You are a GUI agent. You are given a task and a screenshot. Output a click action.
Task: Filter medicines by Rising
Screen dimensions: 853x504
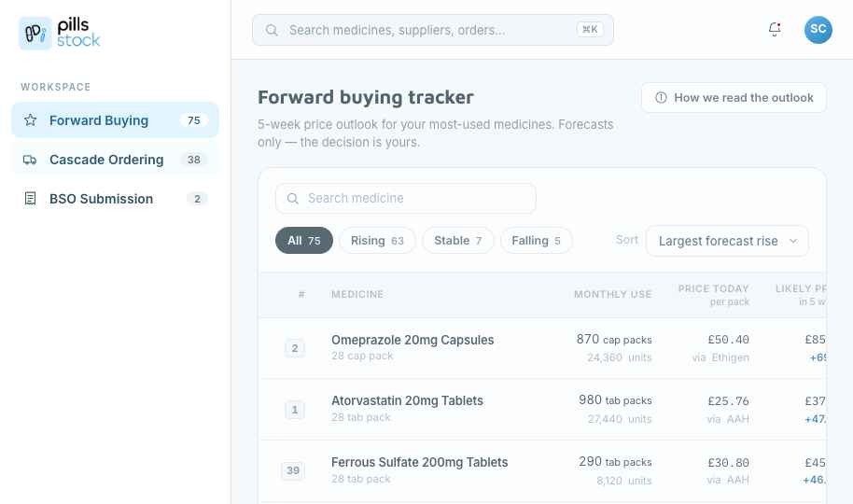pyautogui.click(x=377, y=241)
